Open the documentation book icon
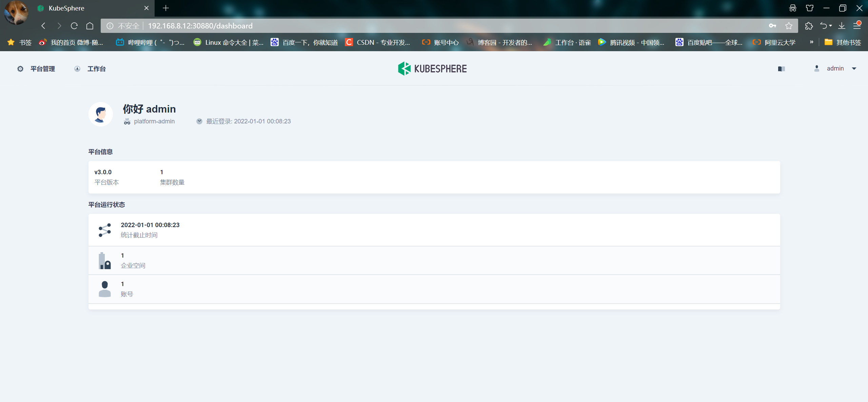Screen dimensions: 868x402 point(781,69)
